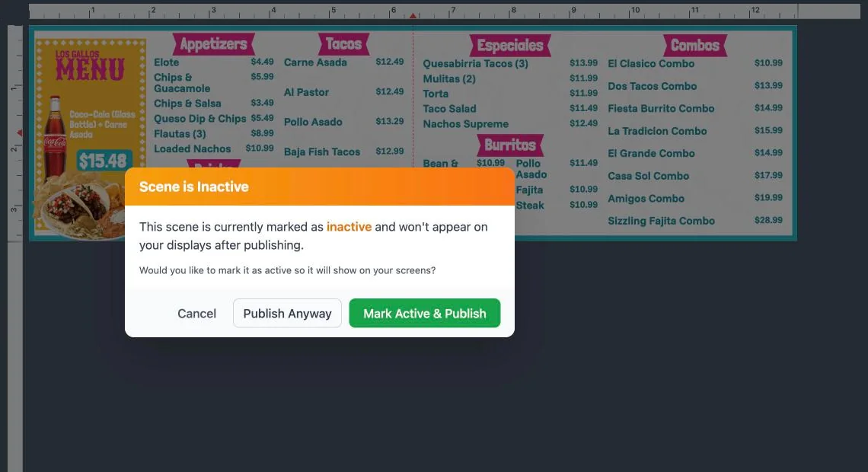Select the Burritos section header
This screenshot has width=868, height=472.
point(510,145)
